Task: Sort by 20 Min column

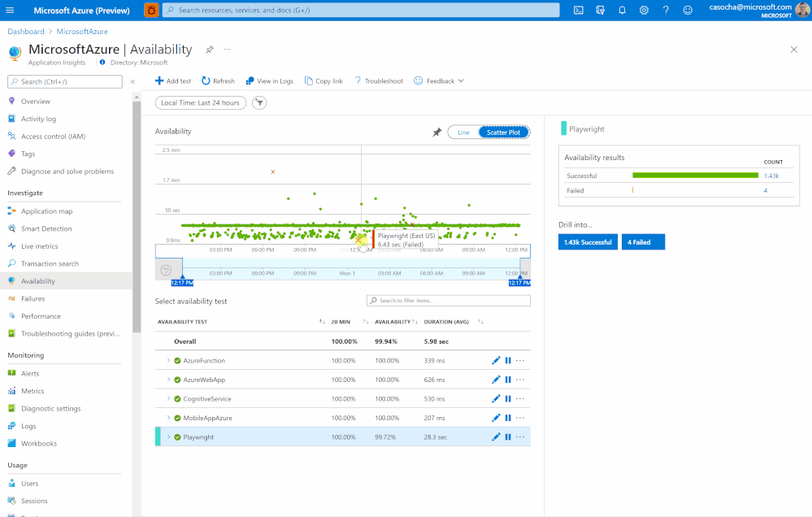Action: coord(366,322)
